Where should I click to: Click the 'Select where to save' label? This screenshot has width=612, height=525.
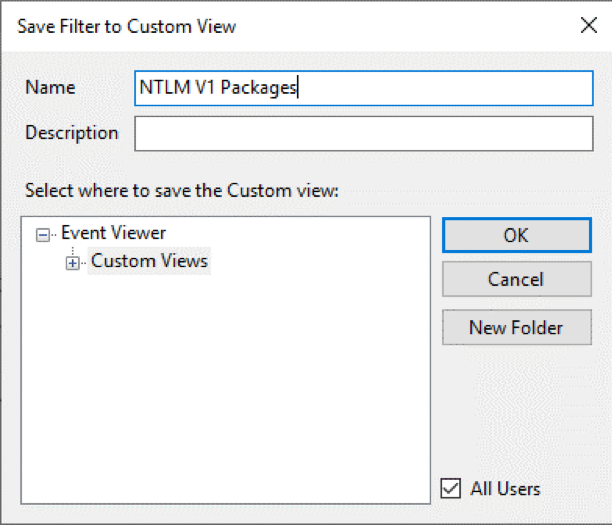(181, 191)
